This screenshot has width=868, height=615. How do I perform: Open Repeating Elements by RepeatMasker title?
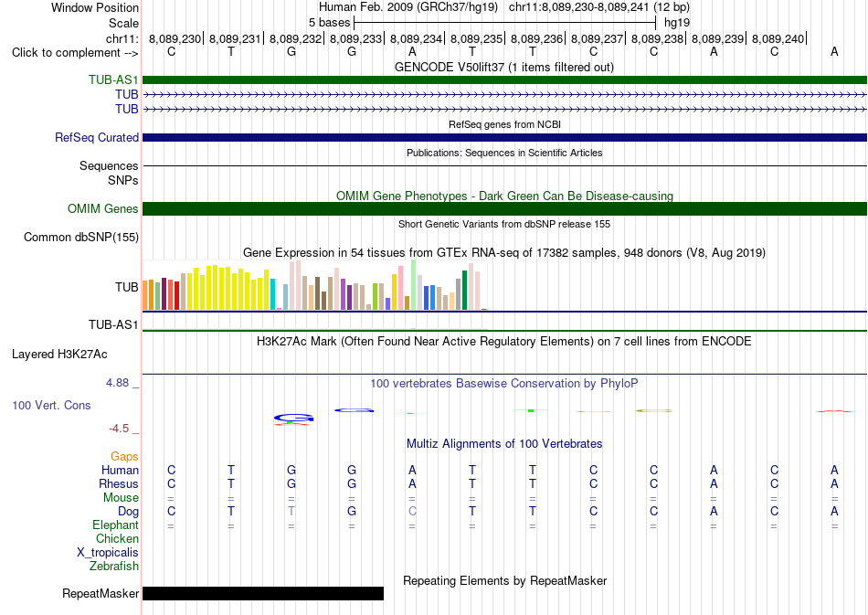504,580
